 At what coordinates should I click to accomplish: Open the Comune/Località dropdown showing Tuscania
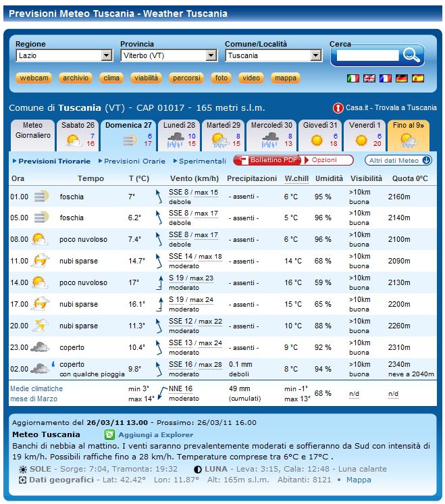coord(273,55)
